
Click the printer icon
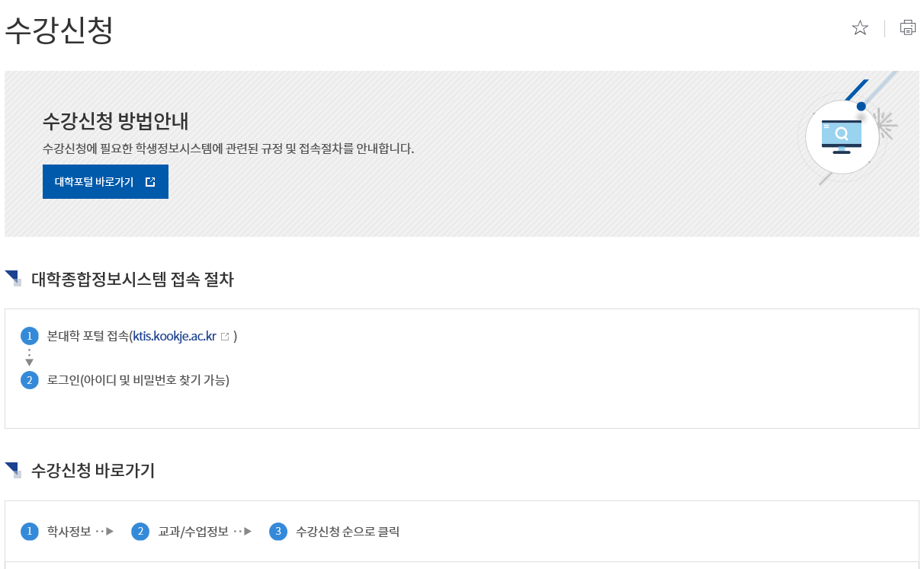(x=908, y=28)
